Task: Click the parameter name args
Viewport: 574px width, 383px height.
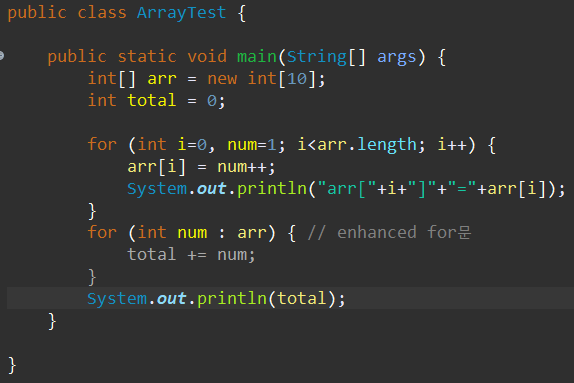Action: click(x=396, y=58)
